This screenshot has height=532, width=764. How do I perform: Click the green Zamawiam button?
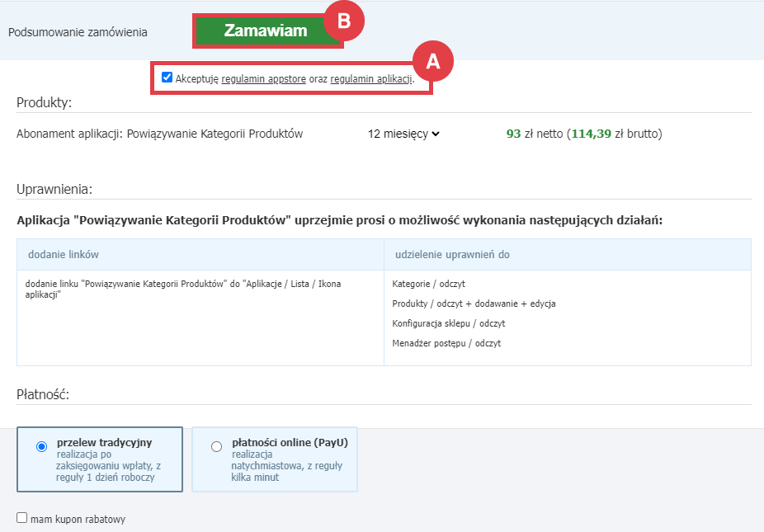click(x=265, y=31)
